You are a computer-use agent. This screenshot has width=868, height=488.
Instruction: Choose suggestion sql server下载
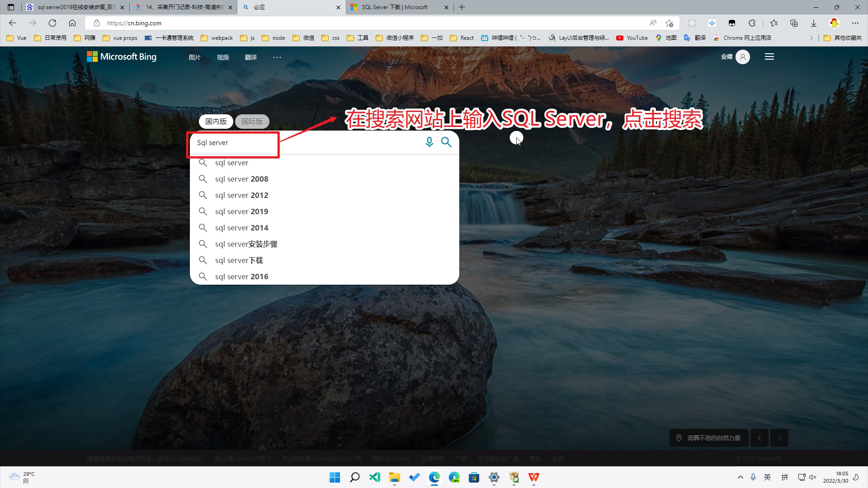tap(325, 260)
